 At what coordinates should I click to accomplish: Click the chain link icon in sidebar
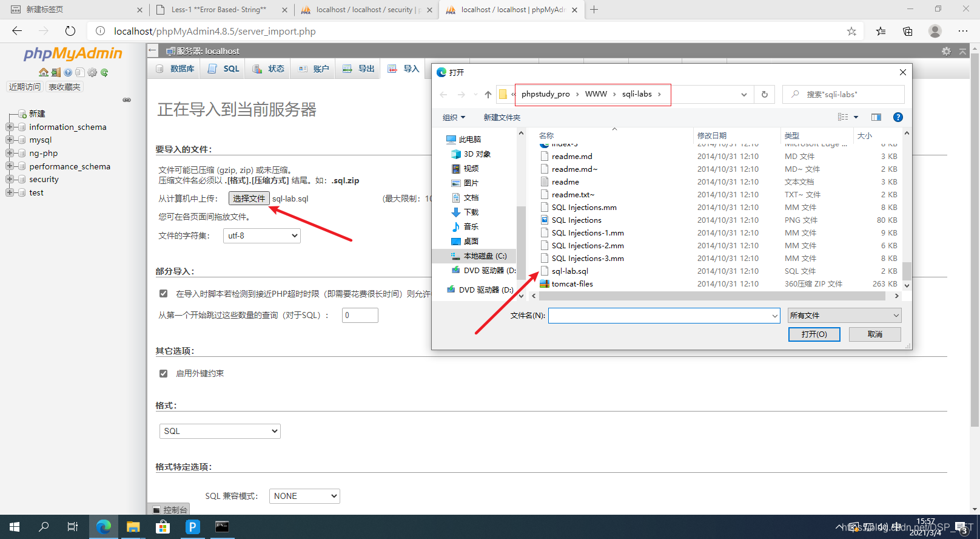point(127,100)
